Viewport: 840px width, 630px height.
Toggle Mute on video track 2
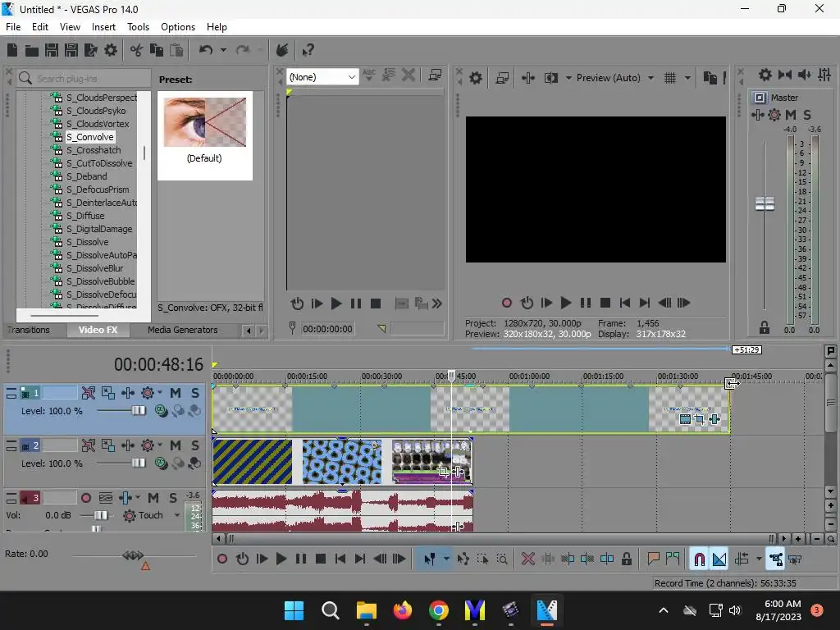(176, 445)
